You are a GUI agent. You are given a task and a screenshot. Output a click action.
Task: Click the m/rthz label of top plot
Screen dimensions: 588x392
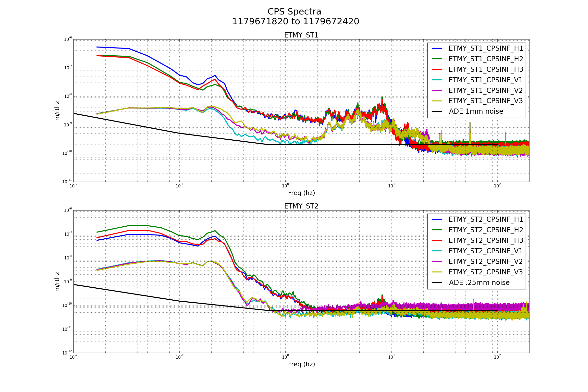tap(57, 111)
